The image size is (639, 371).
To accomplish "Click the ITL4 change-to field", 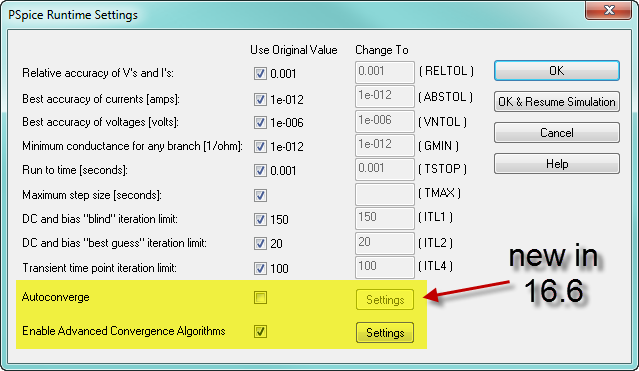I will pyautogui.click(x=385, y=267).
